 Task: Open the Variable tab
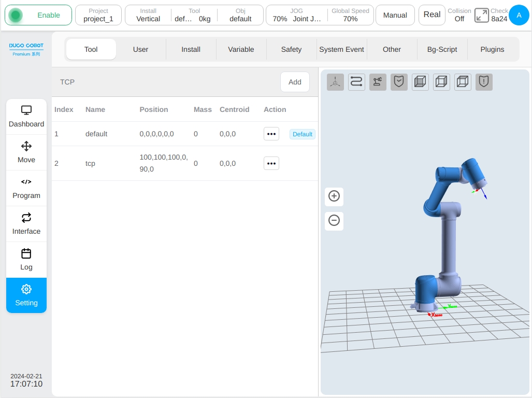click(241, 50)
